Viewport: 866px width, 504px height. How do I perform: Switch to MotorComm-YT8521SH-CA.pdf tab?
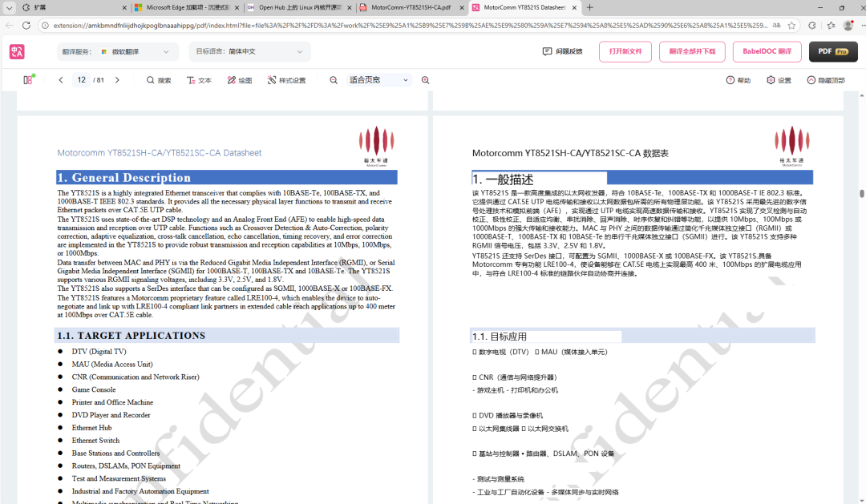(411, 8)
